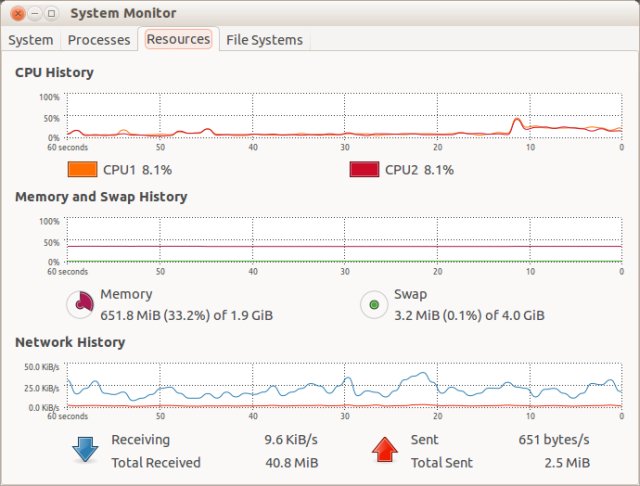Click inside the CPU History graph

click(344, 116)
